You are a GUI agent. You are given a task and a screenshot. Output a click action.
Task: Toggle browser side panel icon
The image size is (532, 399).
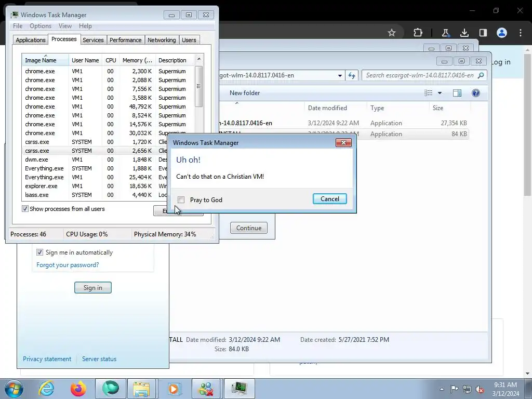[483, 33]
